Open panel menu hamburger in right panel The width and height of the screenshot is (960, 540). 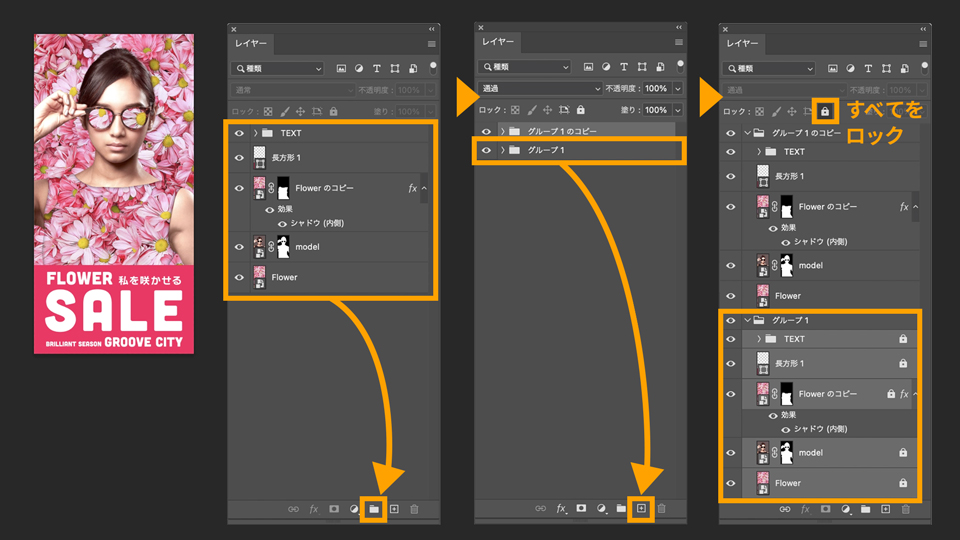[923, 44]
